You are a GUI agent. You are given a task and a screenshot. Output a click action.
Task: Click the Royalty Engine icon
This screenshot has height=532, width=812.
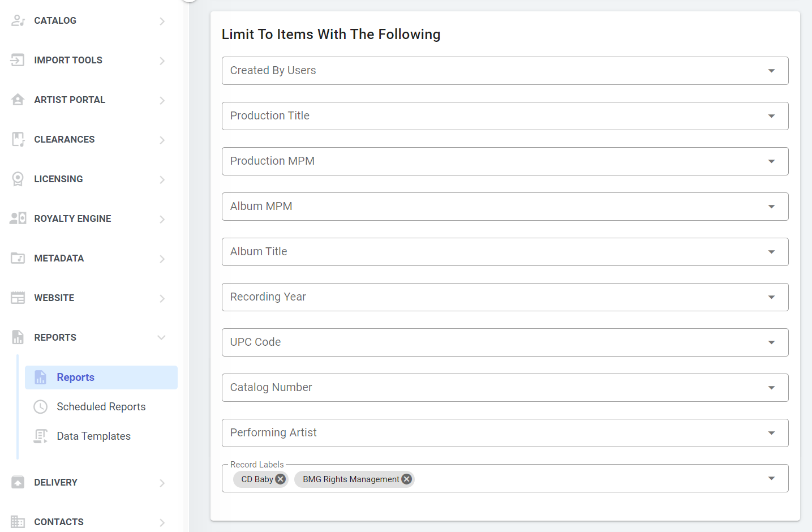click(18, 218)
